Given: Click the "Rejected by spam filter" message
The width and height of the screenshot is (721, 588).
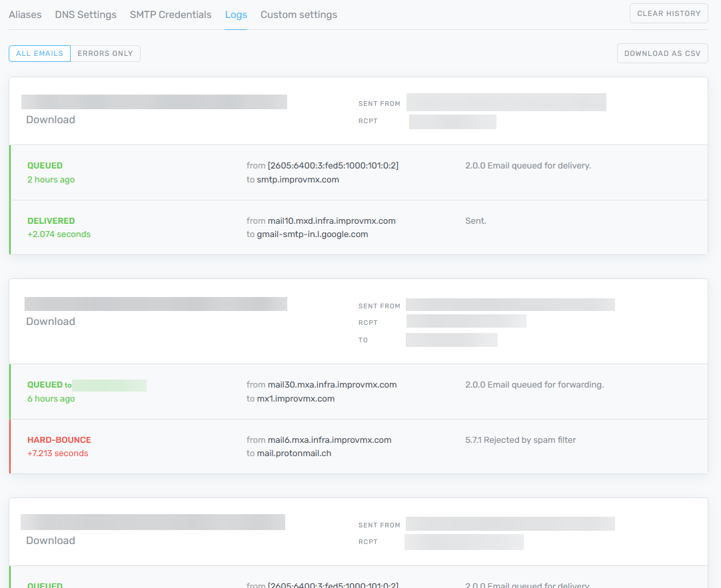Looking at the screenshot, I should (x=520, y=440).
